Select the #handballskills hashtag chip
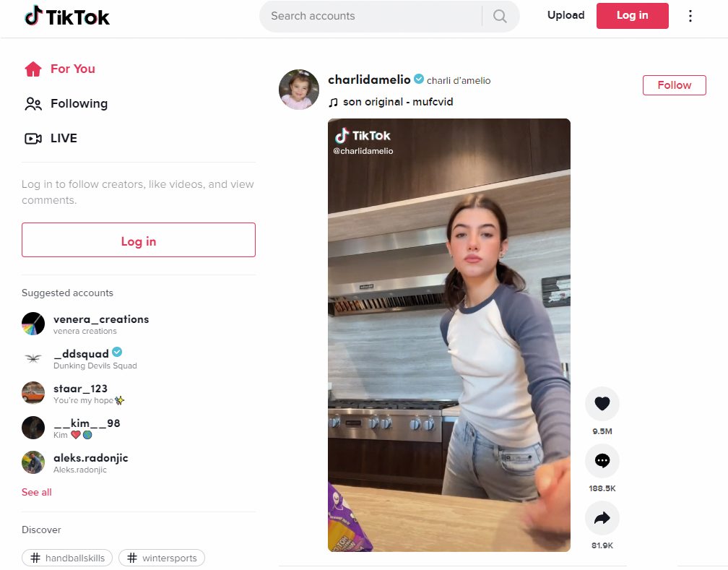This screenshot has width=728, height=570. coord(67,558)
